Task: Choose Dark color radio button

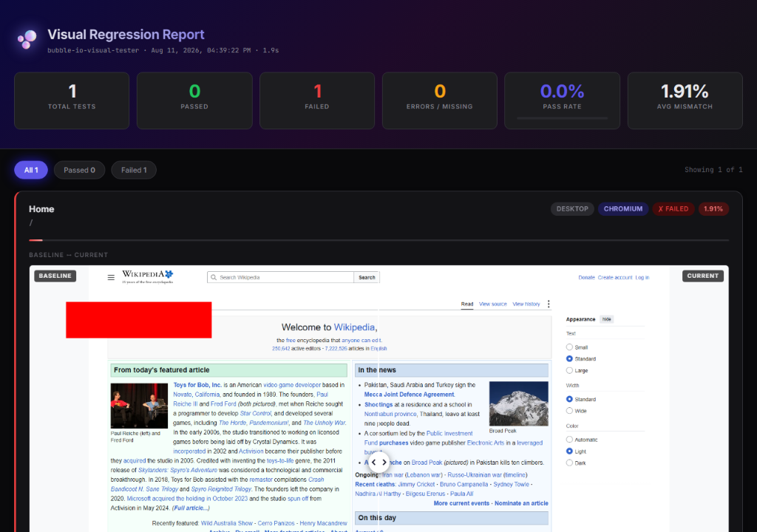Action: [569, 463]
